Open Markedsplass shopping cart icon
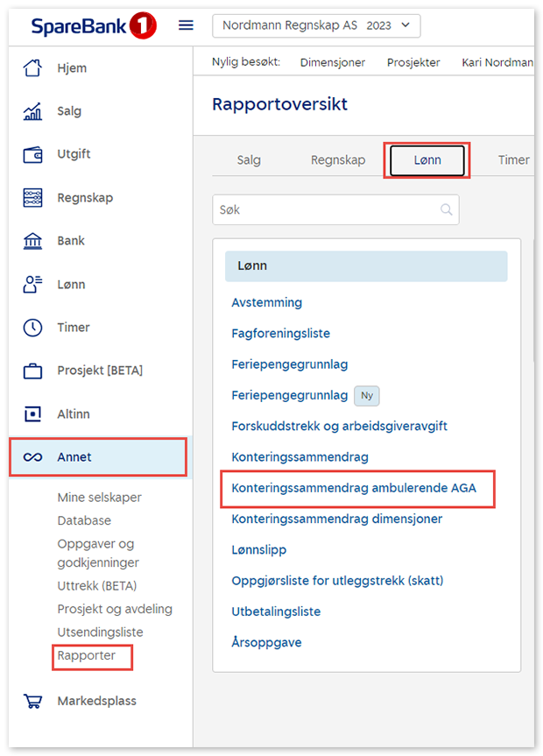Viewport: 543px width, 756px height. tap(32, 701)
